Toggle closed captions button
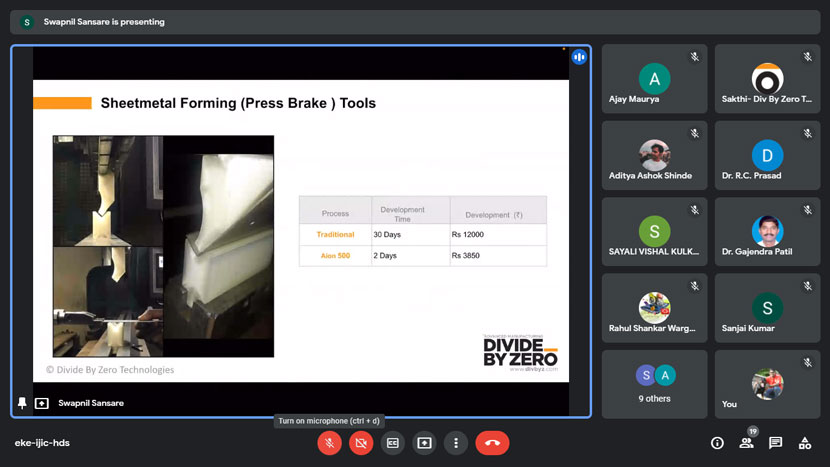The width and height of the screenshot is (830, 467). click(393, 443)
